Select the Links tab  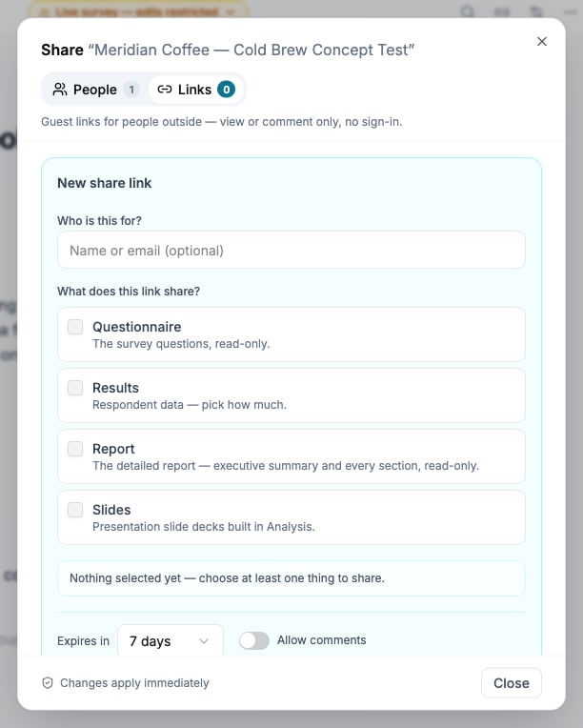(195, 90)
